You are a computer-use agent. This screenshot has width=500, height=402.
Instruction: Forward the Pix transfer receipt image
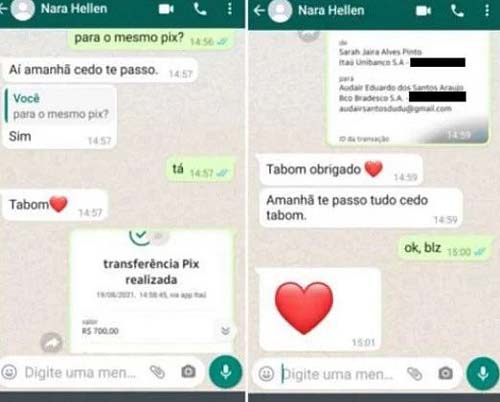[x=51, y=343]
